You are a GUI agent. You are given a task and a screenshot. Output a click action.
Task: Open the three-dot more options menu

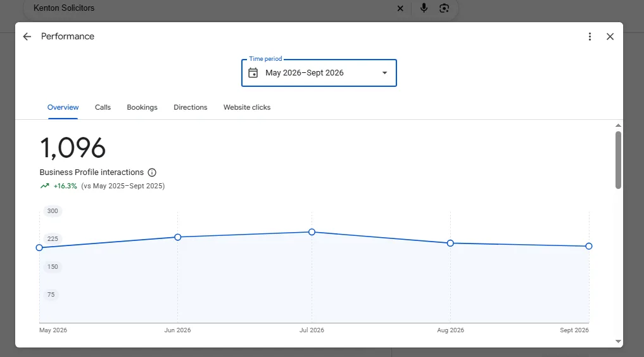click(590, 37)
